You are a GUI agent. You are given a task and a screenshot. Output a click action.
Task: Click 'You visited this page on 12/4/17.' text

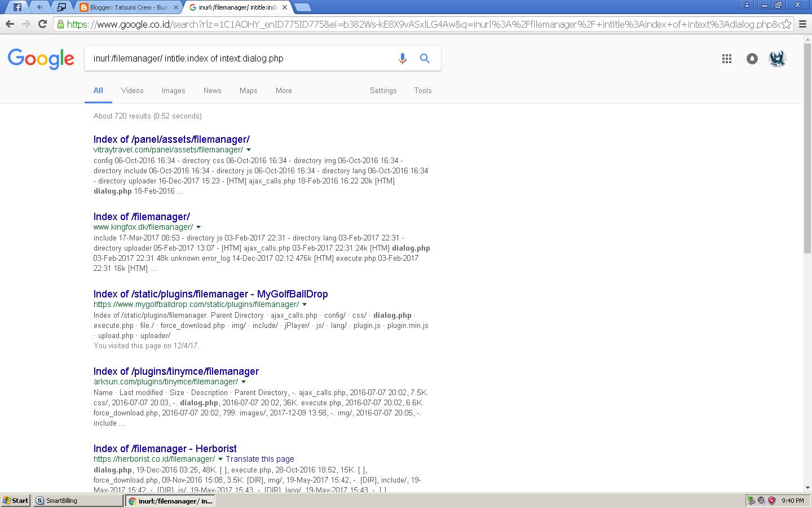click(x=147, y=345)
